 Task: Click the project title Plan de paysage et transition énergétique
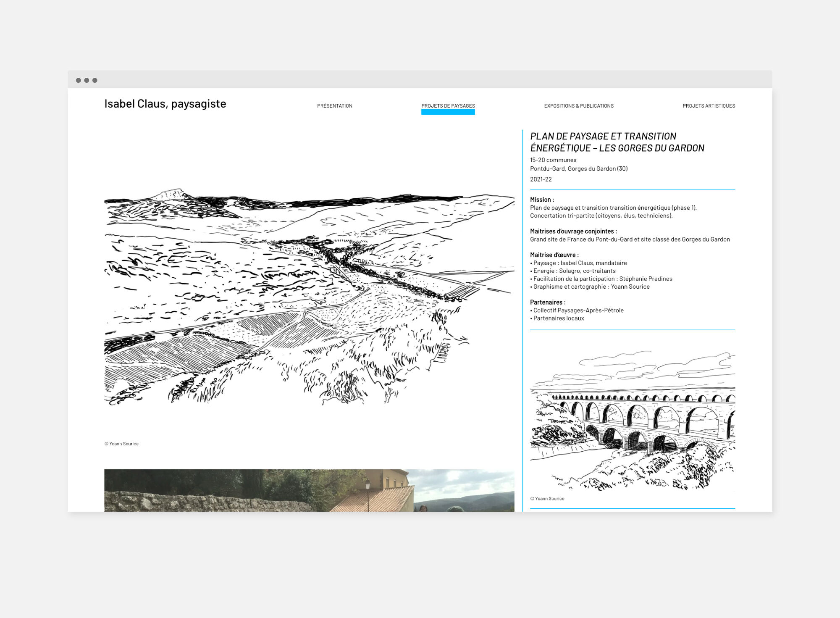pyautogui.click(x=617, y=142)
